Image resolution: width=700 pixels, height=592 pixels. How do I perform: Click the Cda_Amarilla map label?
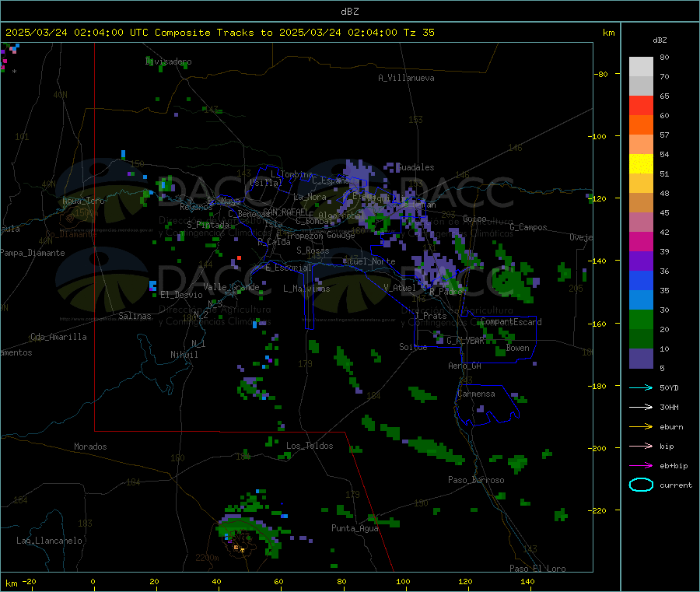coord(58,337)
